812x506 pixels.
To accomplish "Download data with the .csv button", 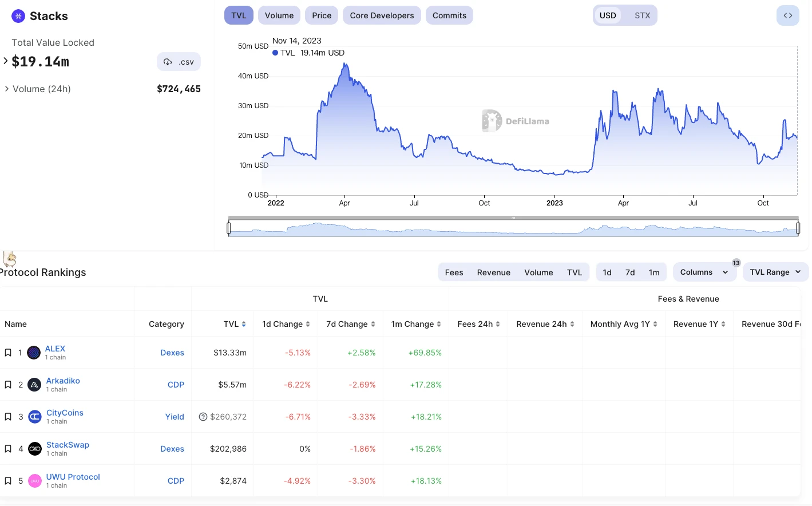I will pos(179,62).
